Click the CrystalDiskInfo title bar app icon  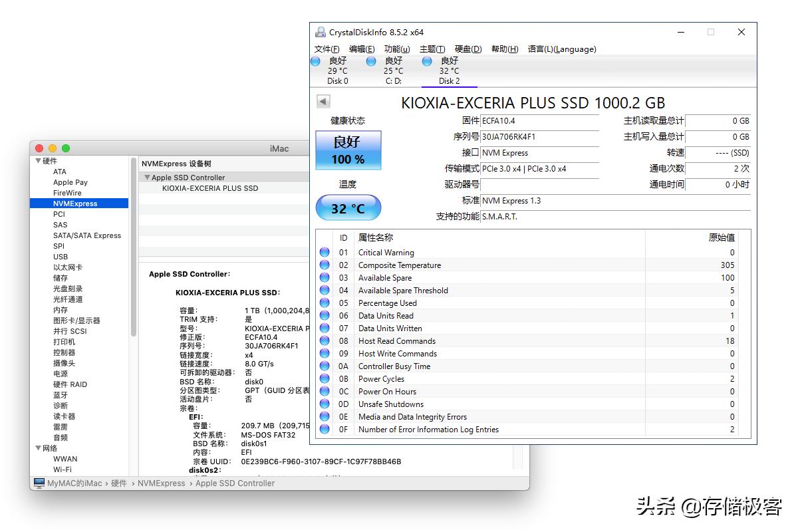(x=321, y=31)
